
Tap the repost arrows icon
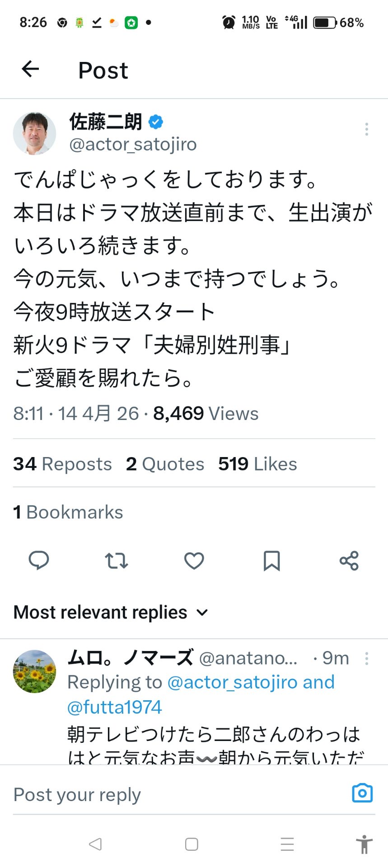117,561
